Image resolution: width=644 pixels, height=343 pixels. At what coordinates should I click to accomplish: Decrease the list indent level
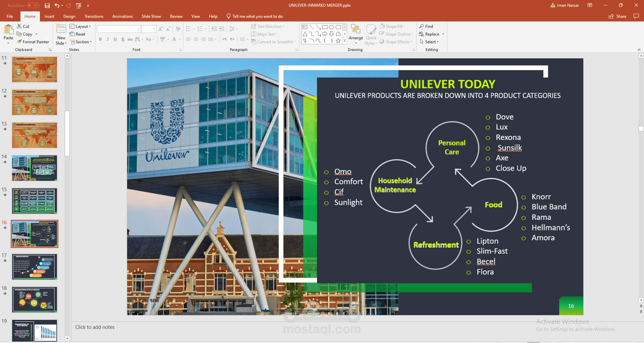(x=214, y=29)
